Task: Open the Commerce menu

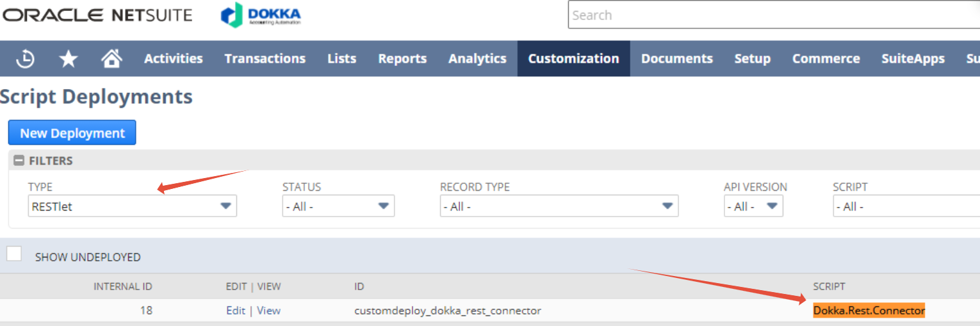Action: coord(826,58)
